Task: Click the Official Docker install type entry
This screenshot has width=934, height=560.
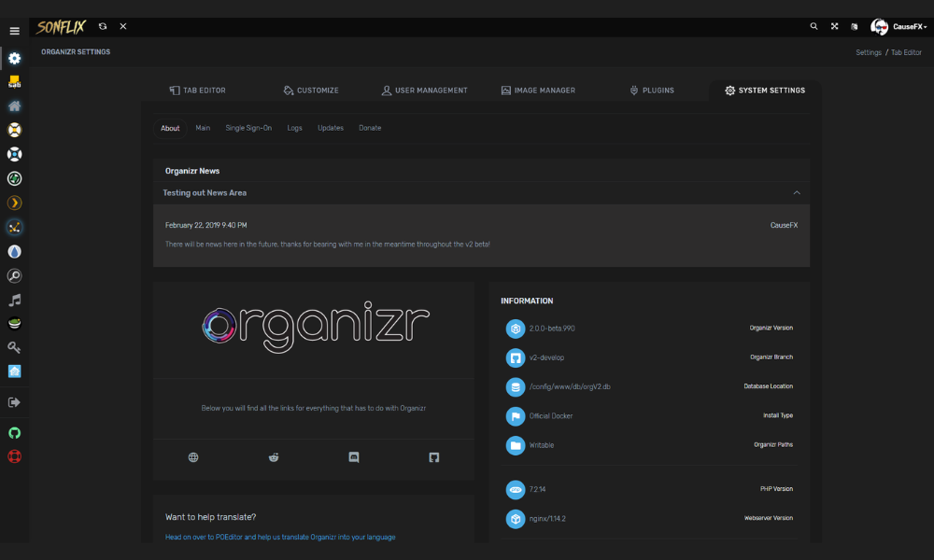Action: tap(550, 416)
